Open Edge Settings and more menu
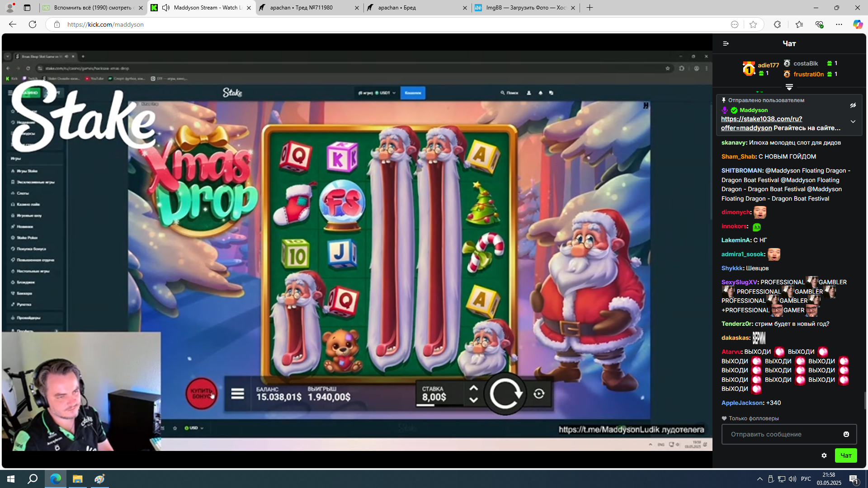This screenshot has width=868, height=488. coord(839,24)
